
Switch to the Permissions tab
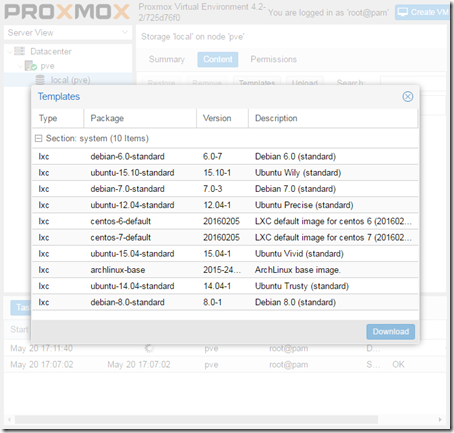[274, 59]
